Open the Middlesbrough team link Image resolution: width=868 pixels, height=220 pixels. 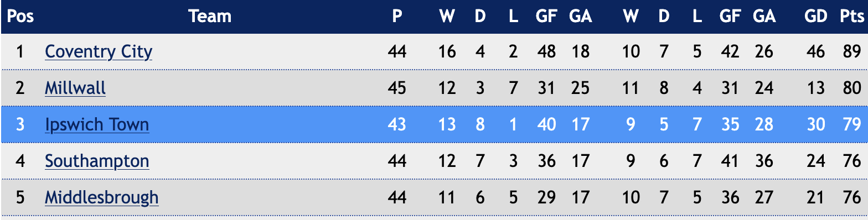pos(102,197)
